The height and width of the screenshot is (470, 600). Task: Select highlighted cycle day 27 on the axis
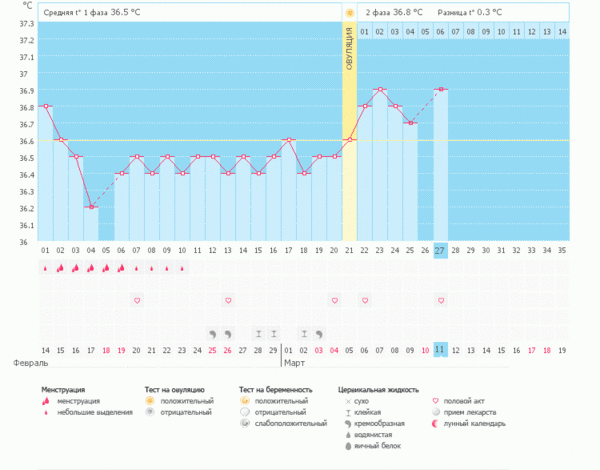[x=441, y=250]
